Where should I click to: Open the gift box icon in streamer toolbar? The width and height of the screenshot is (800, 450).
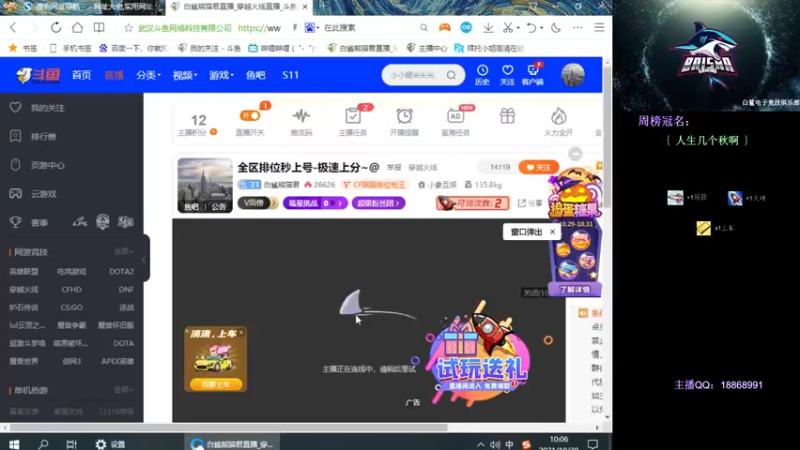click(x=507, y=116)
